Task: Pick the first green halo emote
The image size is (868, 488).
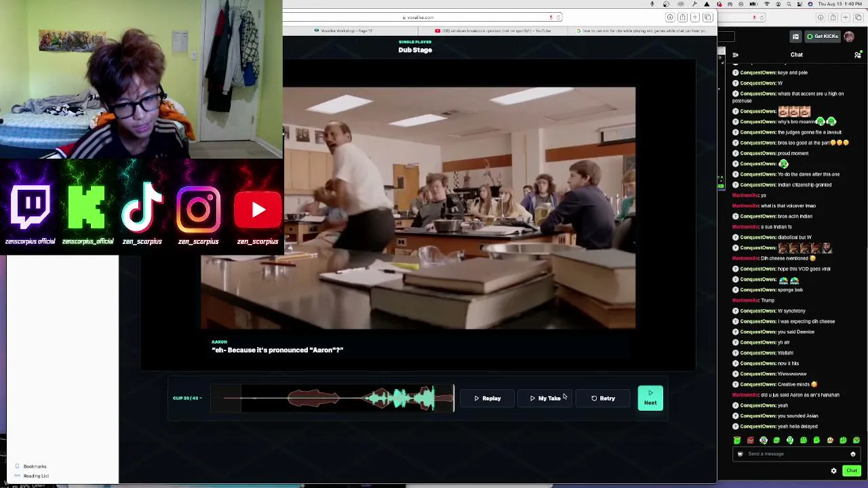Action: click(736, 441)
